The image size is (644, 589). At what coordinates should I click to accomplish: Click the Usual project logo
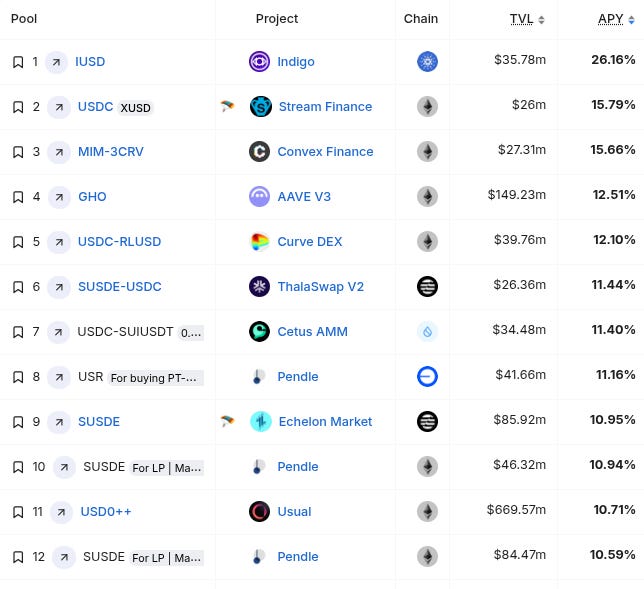click(260, 512)
